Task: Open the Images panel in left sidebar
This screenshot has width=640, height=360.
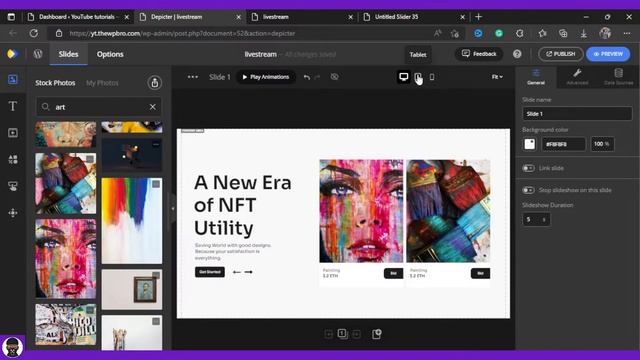Action: click(x=13, y=79)
